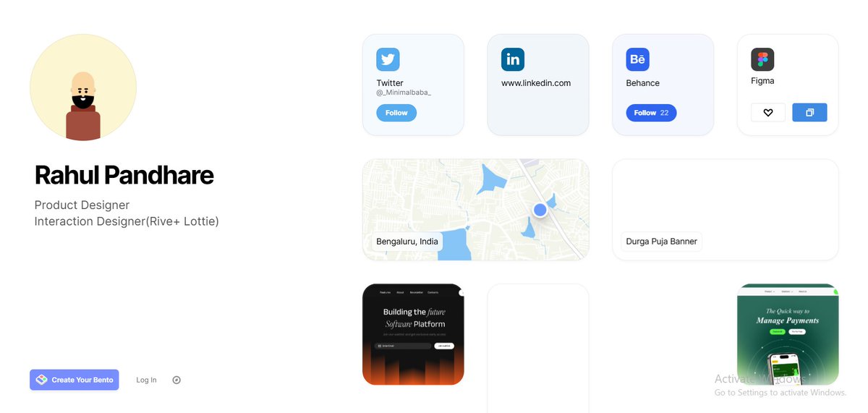Click the blue location dot on the map

click(540, 210)
